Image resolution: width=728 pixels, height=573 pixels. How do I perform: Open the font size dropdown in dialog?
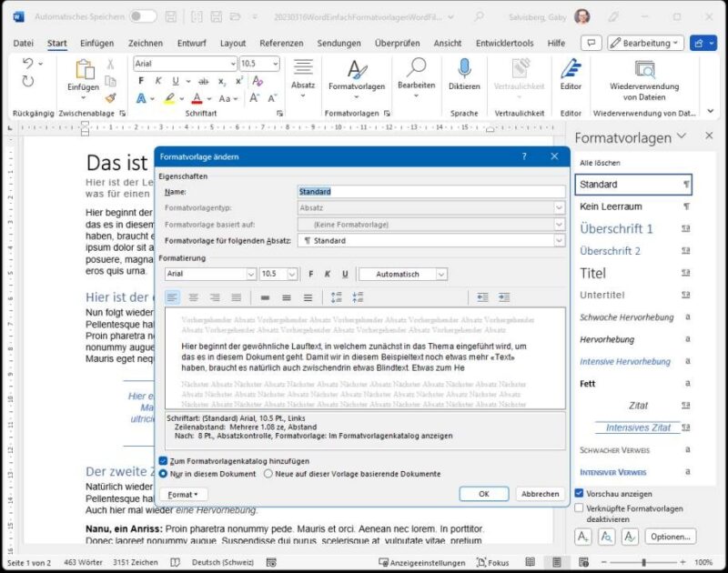pyautogui.click(x=292, y=274)
